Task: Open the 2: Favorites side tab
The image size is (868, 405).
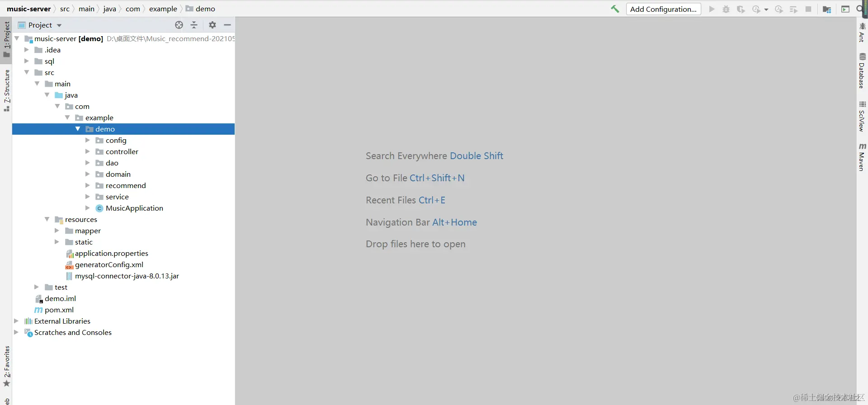Action: pyautogui.click(x=6, y=366)
